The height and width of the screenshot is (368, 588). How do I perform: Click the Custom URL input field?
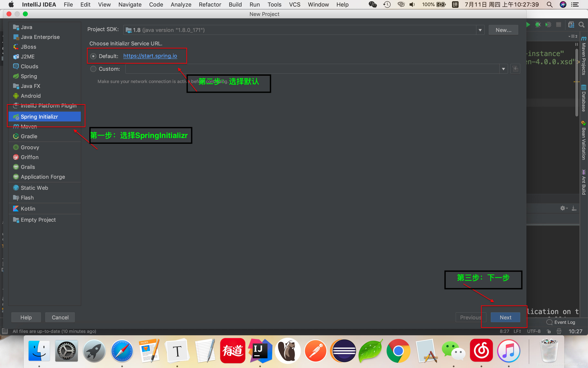pos(312,69)
